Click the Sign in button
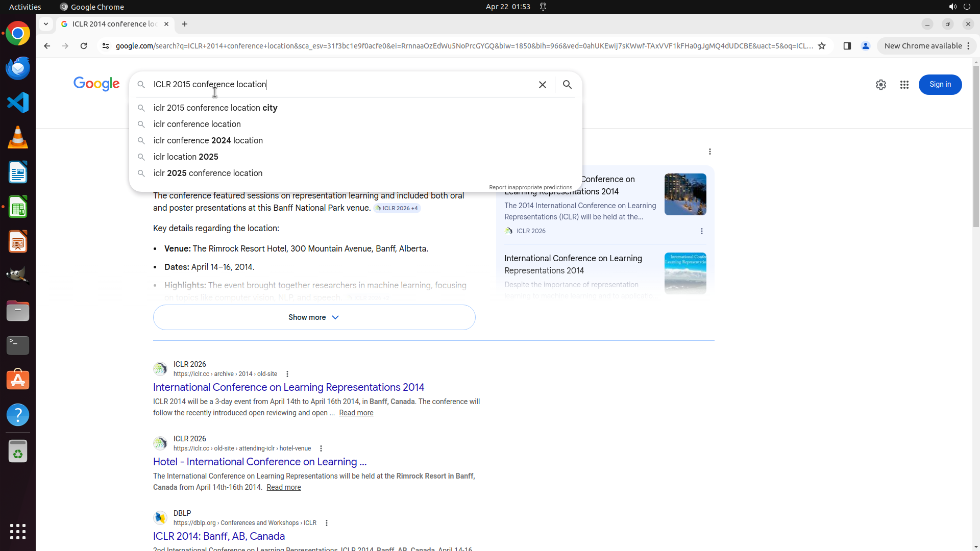Viewport: 980px width, 551px height. (940, 85)
